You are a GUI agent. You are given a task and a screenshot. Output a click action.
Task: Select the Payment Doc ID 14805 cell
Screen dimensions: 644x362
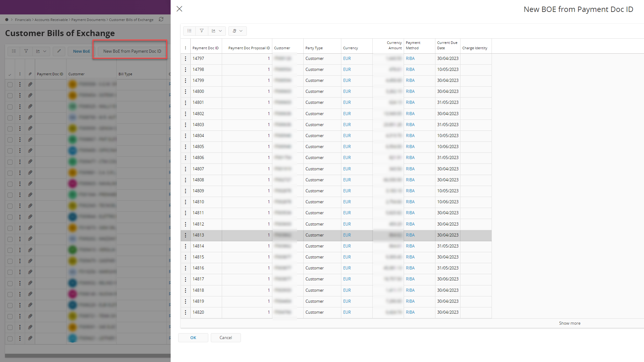click(206, 147)
